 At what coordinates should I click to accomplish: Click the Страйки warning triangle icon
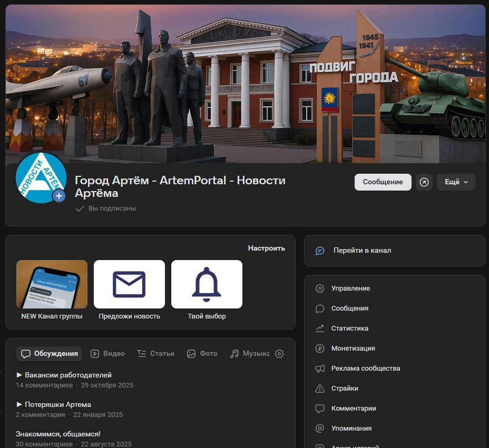(x=319, y=388)
